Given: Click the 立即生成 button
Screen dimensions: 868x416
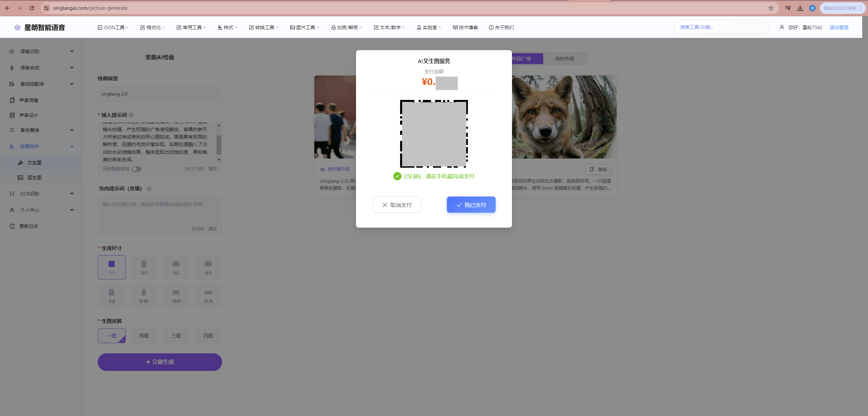Looking at the screenshot, I should (160, 362).
